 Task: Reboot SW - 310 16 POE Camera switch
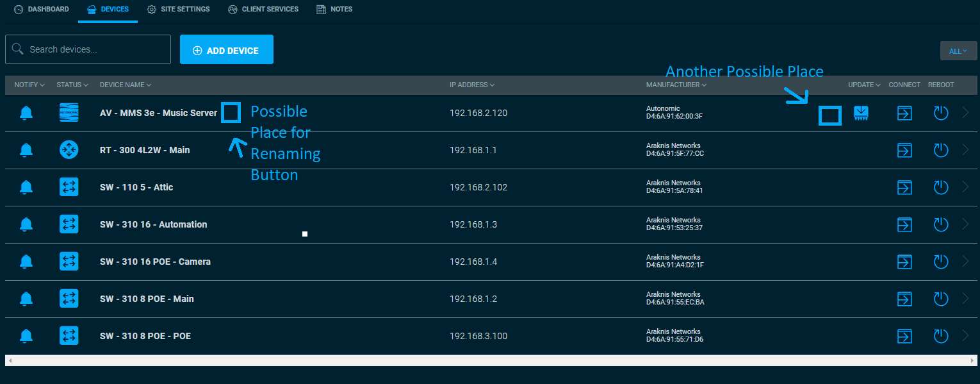(x=940, y=262)
